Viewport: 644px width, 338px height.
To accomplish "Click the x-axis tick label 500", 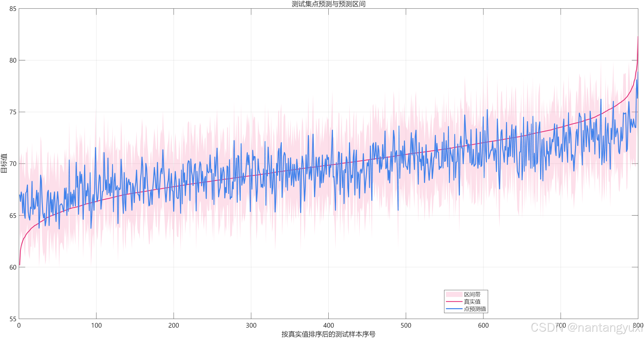I will pyautogui.click(x=406, y=325).
